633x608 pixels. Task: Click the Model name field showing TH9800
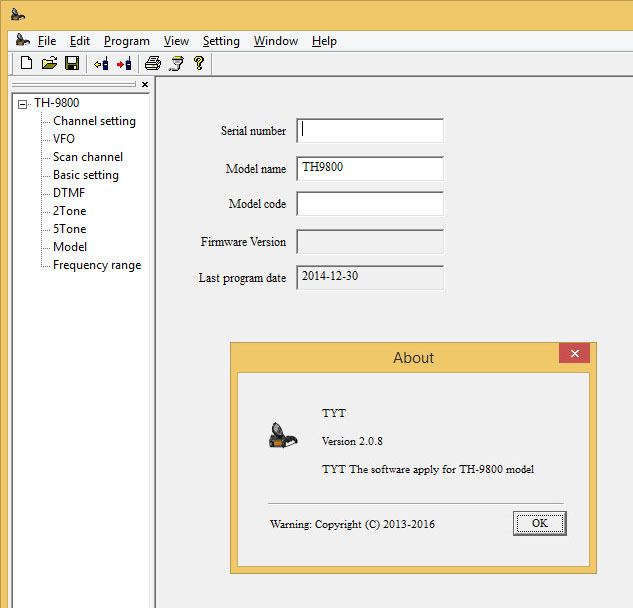[x=370, y=168]
